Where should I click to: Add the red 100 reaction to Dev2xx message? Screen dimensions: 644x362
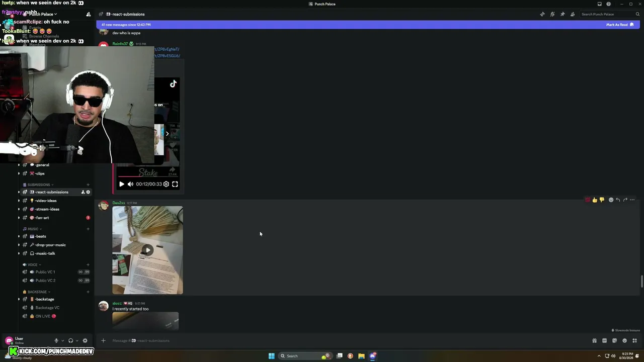point(588,200)
